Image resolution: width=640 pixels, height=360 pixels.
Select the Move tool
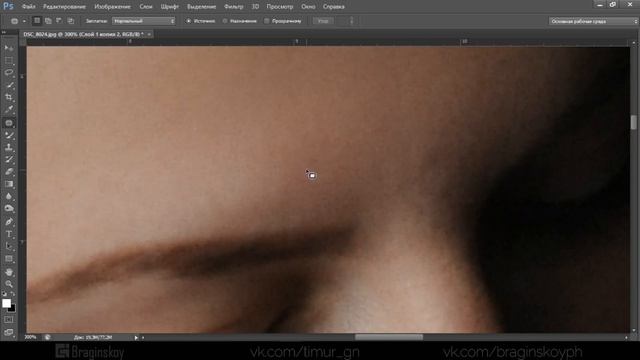click(9, 48)
